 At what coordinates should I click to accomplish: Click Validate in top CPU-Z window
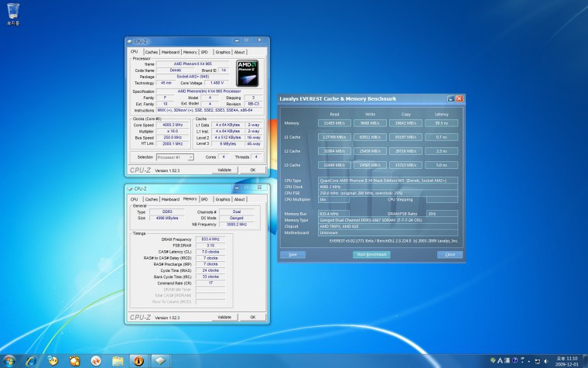coord(224,170)
